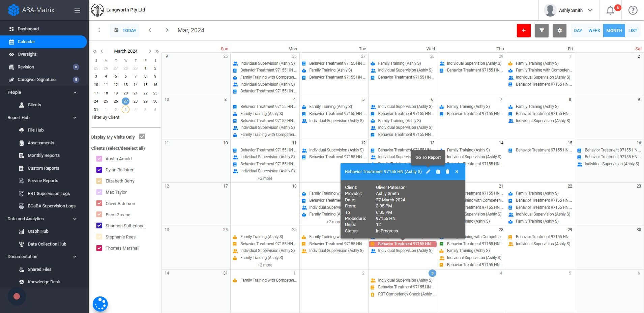The width and height of the screenshot is (644, 313).
Task: Enable the Austin Arnold client checkbox
Action: 99,159
